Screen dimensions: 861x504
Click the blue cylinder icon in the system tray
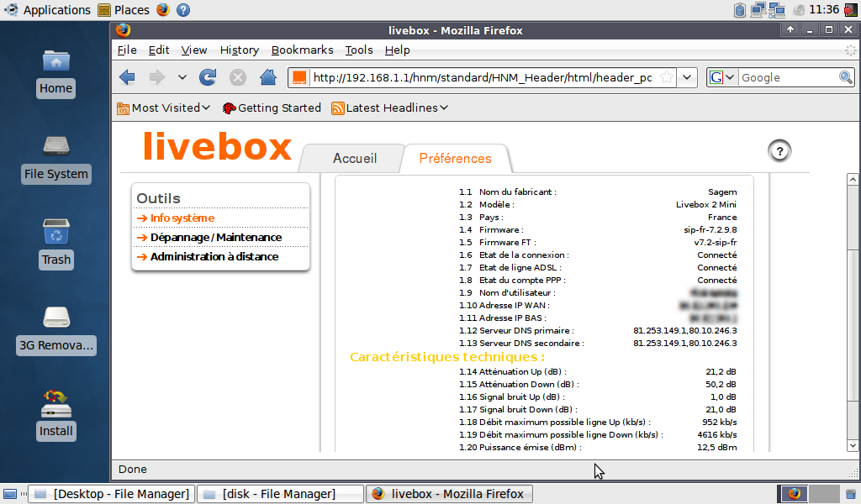[740, 10]
